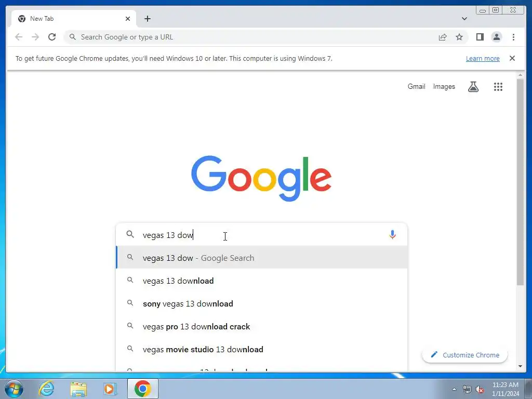Open the Gmail link
Screen dimensions: 532x399
[416, 87]
